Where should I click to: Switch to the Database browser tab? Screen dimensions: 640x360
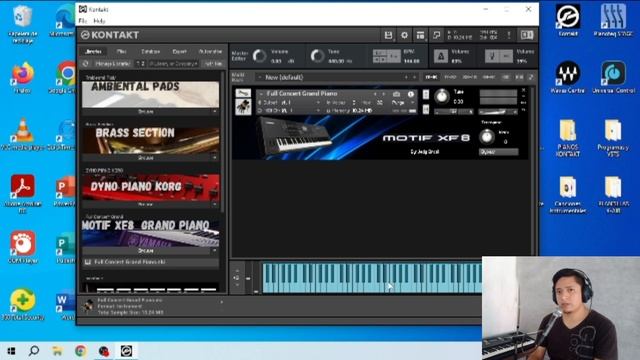[x=151, y=51]
